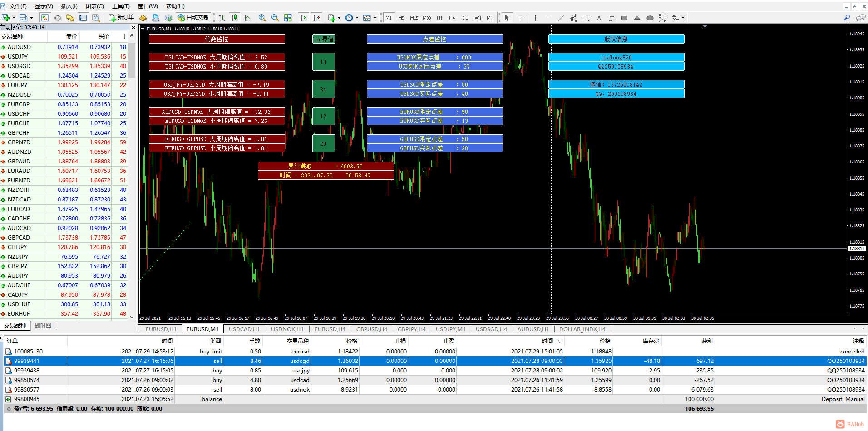The image size is (868, 431).
Task: Select the Fibonacci retracement tool
Action: [x=587, y=18]
